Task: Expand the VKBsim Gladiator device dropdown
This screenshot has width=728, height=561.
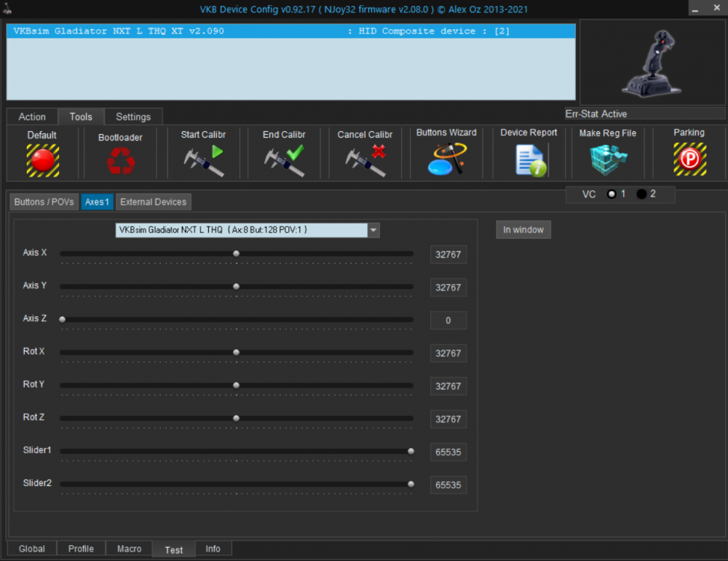Action: 373,230
